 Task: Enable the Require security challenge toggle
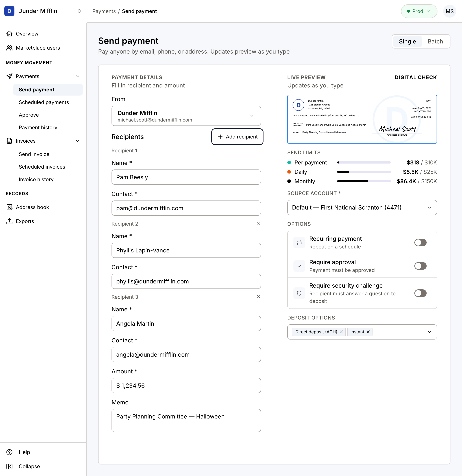(420, 293)
